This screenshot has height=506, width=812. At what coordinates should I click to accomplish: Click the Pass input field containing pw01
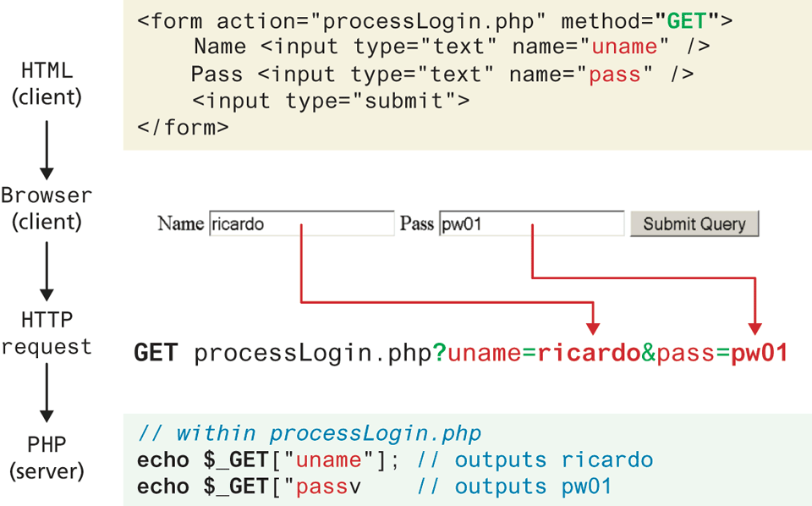[x=530, y=224]
